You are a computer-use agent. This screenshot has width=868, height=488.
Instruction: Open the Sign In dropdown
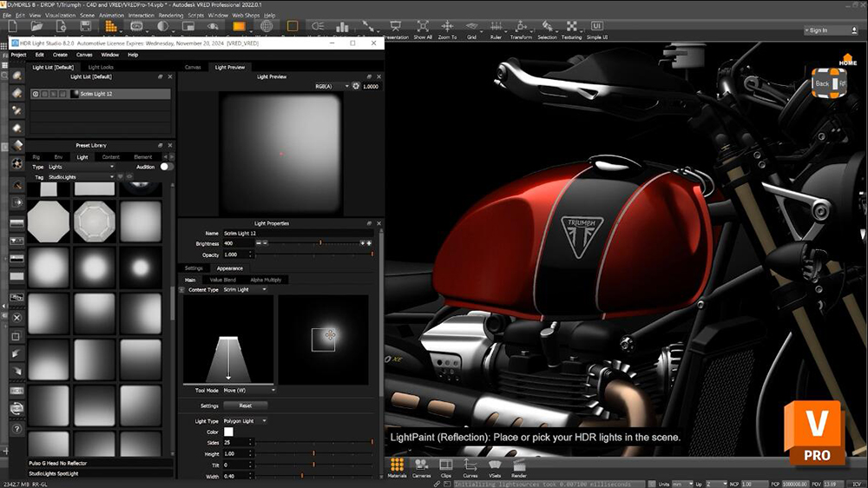click(831, 30)
